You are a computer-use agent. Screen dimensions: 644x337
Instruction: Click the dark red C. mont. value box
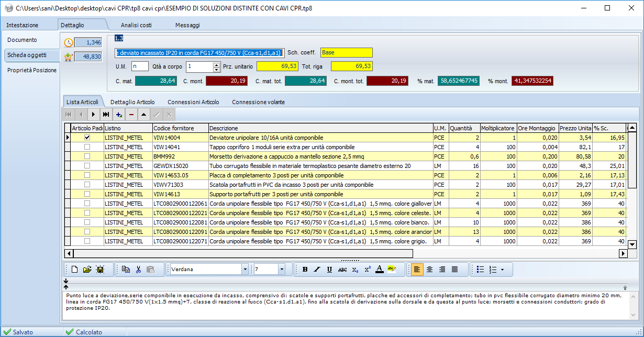227,81
